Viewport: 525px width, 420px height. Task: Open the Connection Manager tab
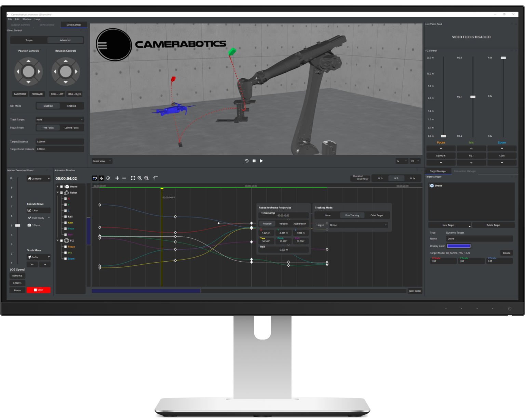tap(466, 171)
